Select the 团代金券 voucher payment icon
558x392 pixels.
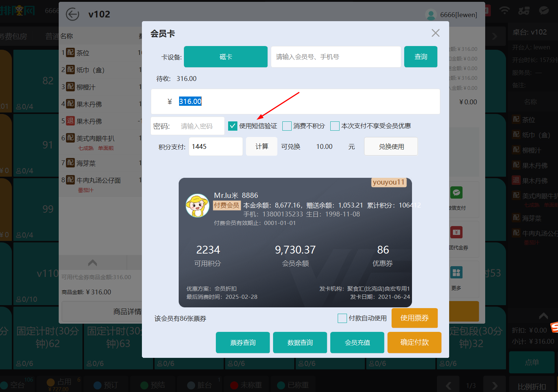point(456,233)
